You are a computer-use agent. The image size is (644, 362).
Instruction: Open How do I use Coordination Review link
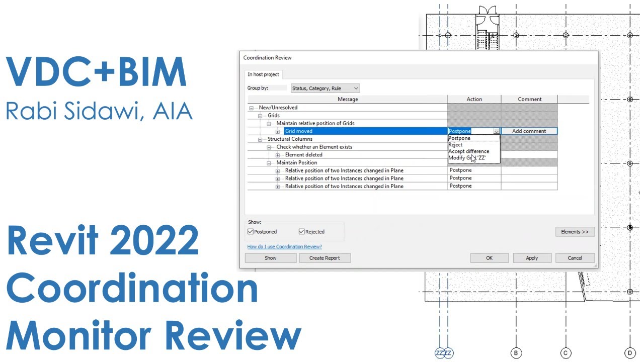point(284,247)
